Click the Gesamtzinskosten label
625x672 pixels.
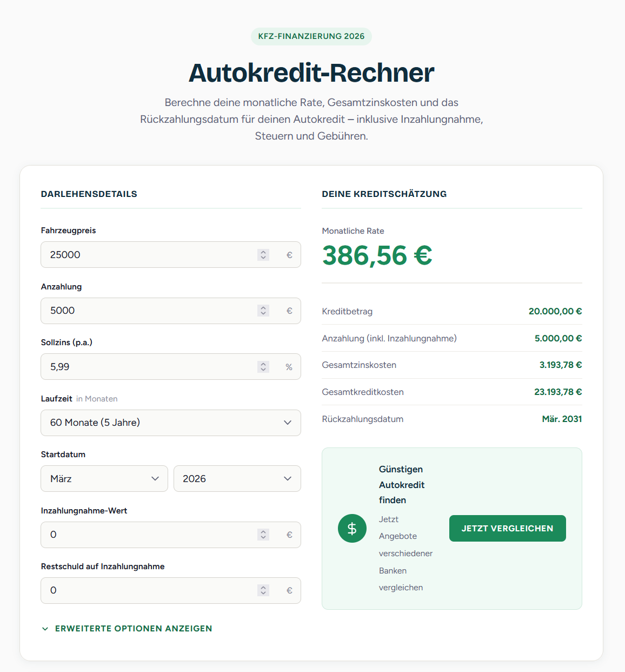tap(359, 365)
